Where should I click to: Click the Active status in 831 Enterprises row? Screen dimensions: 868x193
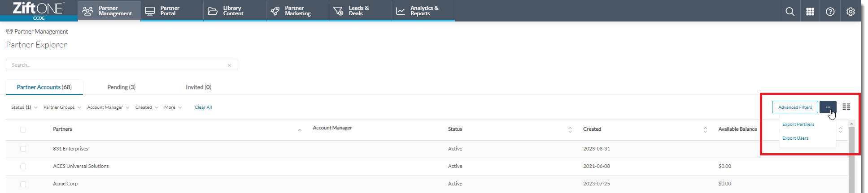455,149
